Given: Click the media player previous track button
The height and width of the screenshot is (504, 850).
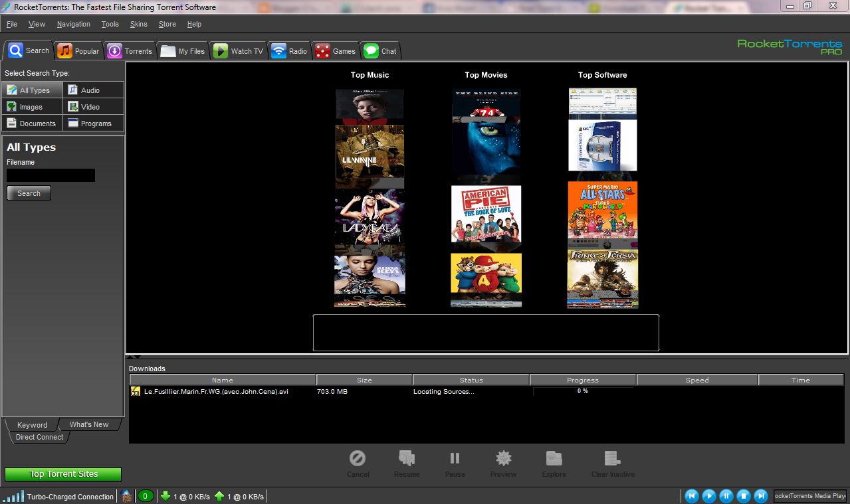Looking at the screenshot, I should point(692,495).
